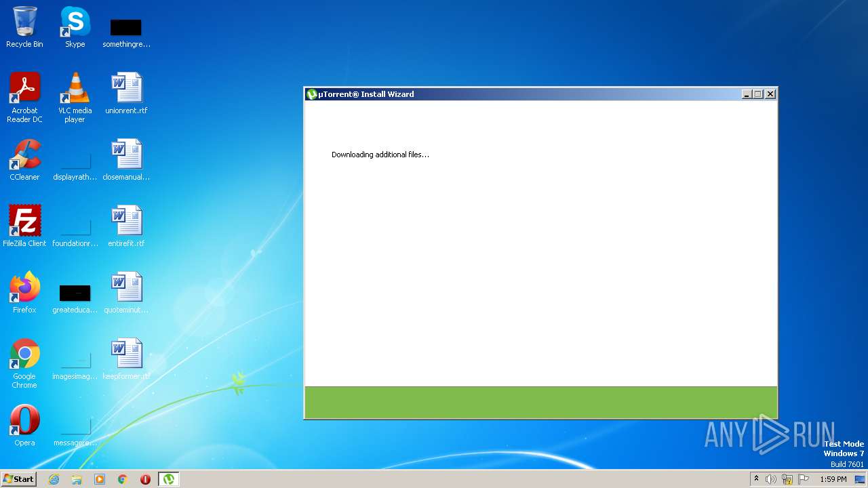
Task: Close the µTorrent Install Wizard window
Action: [770, 94]
